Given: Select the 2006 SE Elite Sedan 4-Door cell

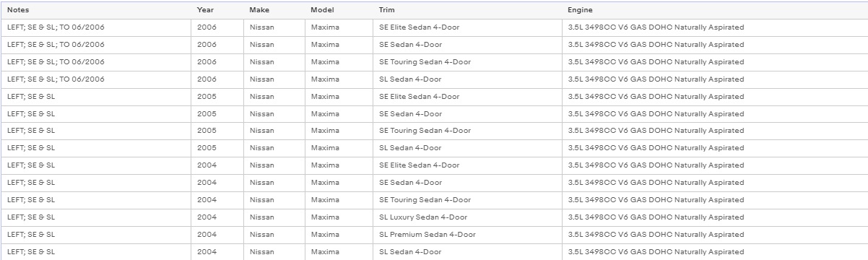Looking at the screenshot, I should [x=467, y=27].
